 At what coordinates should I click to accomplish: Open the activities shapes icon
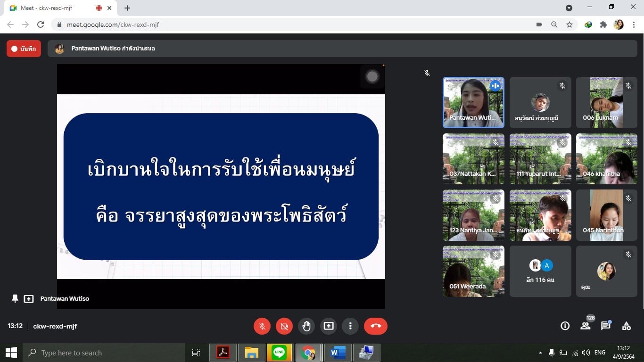(x=627, y=326)
